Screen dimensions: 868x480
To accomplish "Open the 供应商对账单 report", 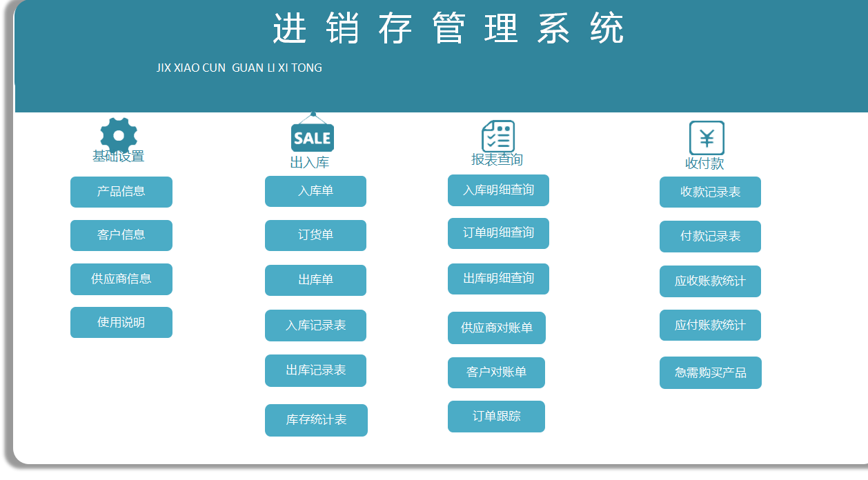I will 497,328.
